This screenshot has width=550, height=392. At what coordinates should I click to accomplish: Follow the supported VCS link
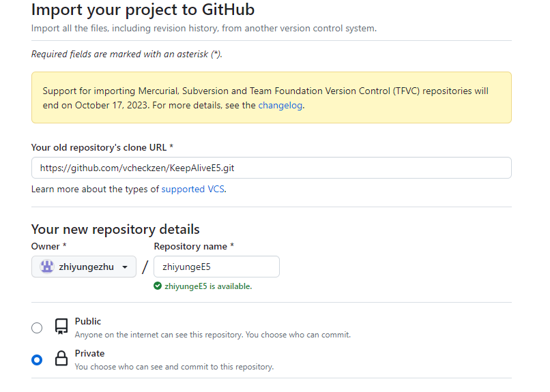[x=192, y=189]
